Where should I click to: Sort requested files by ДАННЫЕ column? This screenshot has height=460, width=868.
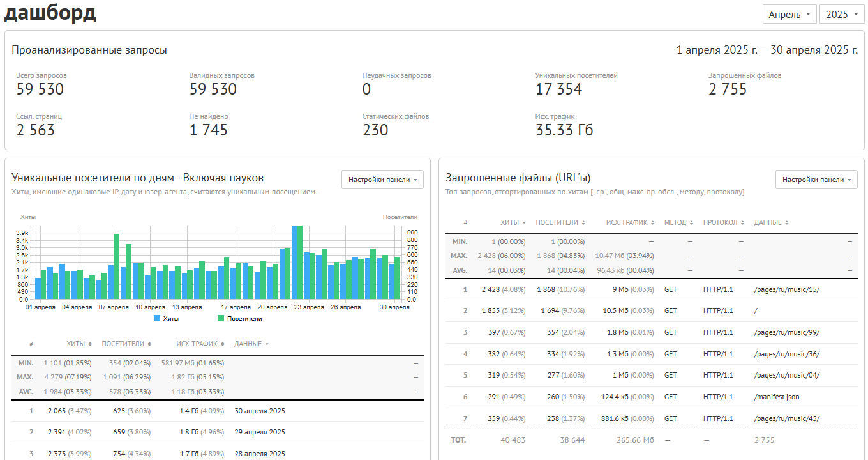[x=772, y=222]
